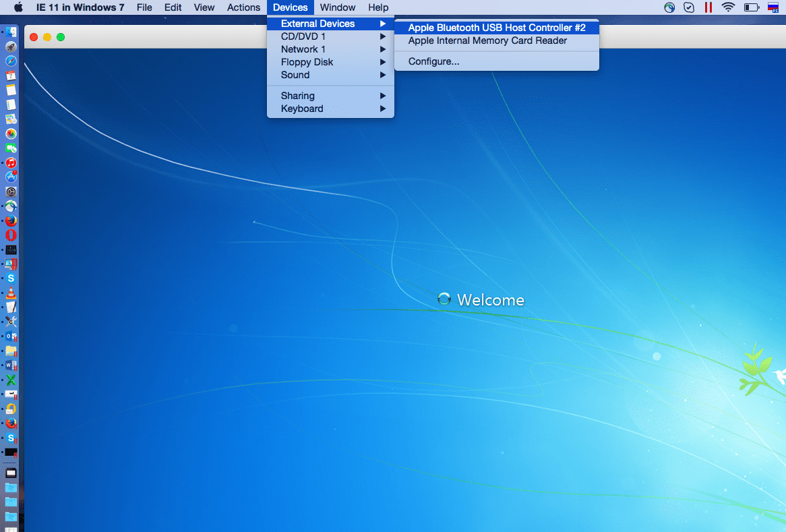Viewport: 786px width, 532px height.
Task: Click the Parallels pause icon in menu bar
Action: [708, 7]
